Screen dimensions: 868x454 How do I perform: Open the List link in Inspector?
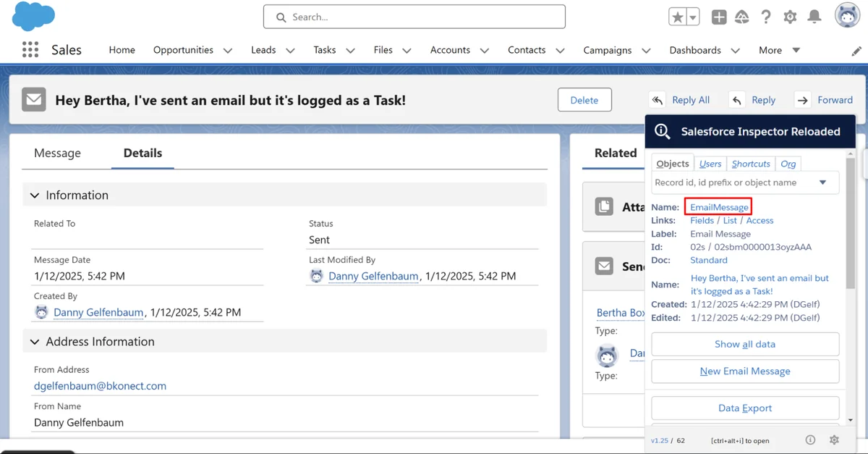pyautogui.click(x=730, y=220)
